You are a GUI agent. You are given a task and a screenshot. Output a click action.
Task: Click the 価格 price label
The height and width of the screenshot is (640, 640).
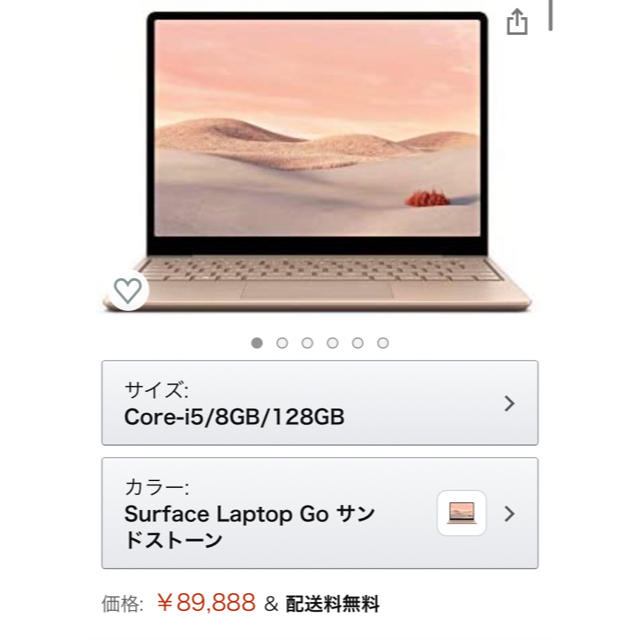[122, 604]
